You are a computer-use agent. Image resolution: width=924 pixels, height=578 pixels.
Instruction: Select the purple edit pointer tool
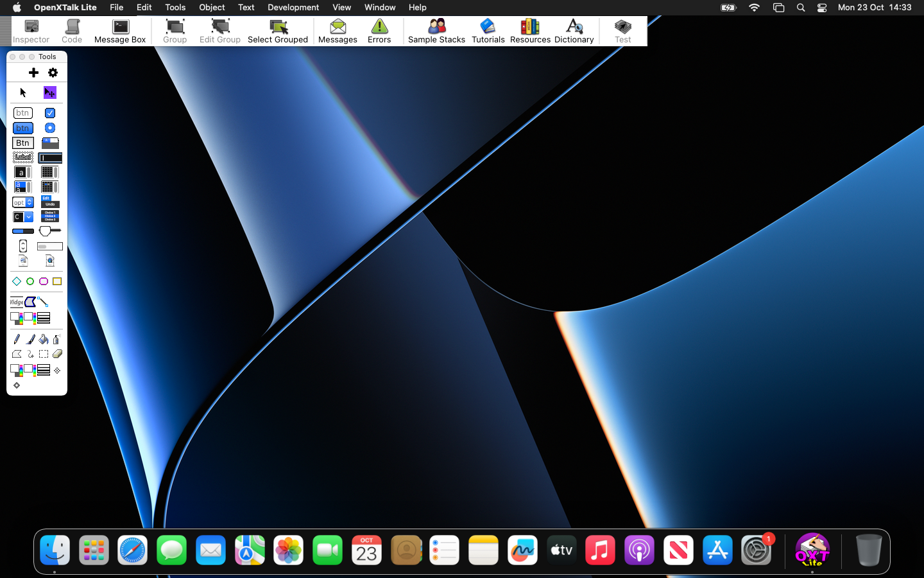(49, 92)
